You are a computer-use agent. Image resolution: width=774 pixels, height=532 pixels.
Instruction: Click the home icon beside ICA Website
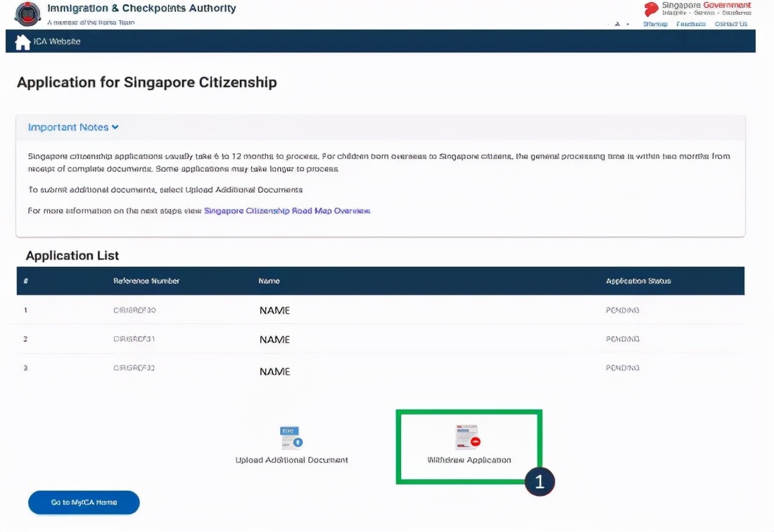pyautogui.click(x=23, y=42)
